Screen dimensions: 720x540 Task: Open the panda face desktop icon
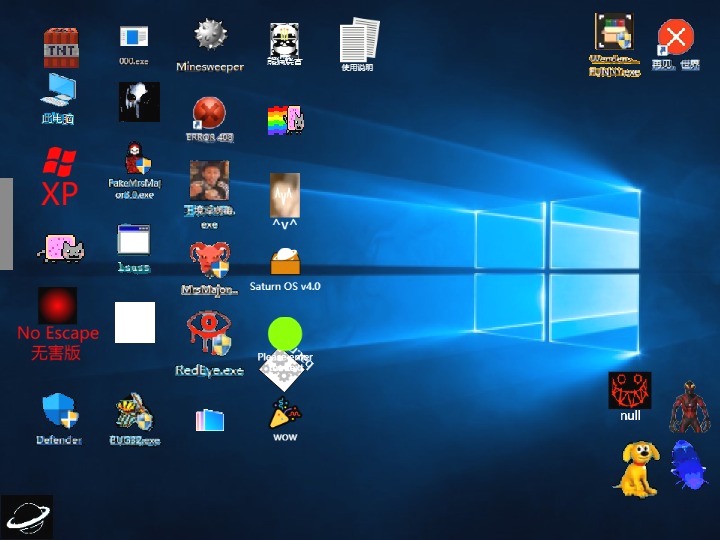(284, 44)
